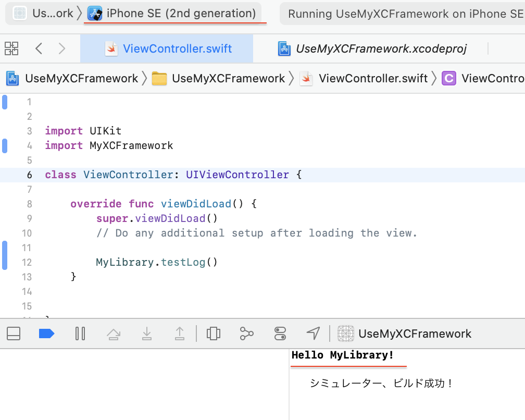Click the Swift file icon in breadcrumb

click(x=306, y=78)
